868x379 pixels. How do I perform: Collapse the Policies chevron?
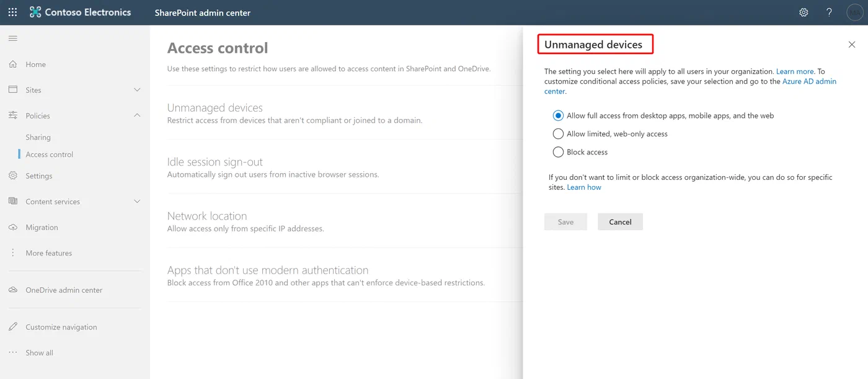pyautogui.click(x=137, y=115)
